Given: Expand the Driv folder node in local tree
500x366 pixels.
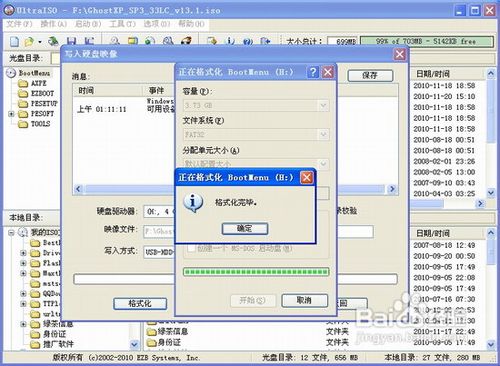Looking at the screenshot, I should click(23, 253).
